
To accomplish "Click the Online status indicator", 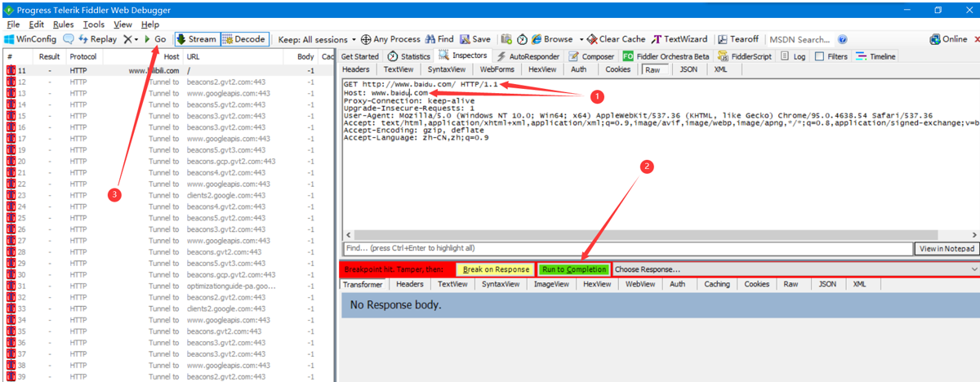I will click(x=948, y=39).
